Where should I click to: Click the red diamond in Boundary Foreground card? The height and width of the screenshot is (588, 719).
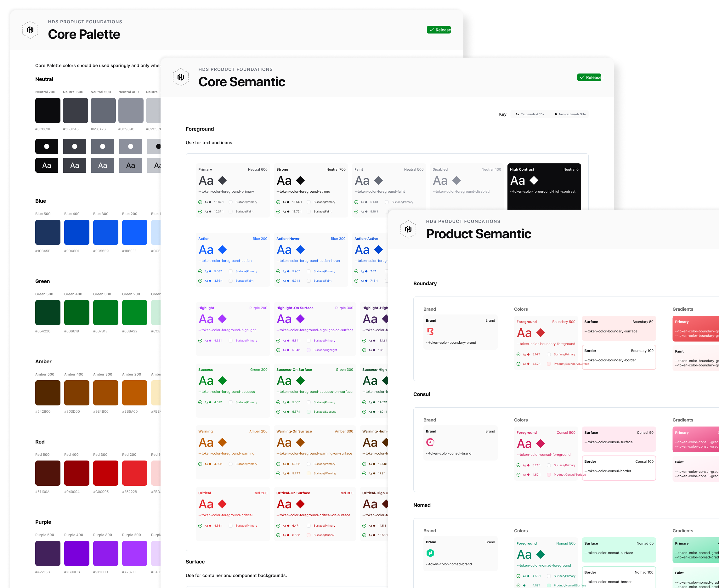tap(541, 333)
